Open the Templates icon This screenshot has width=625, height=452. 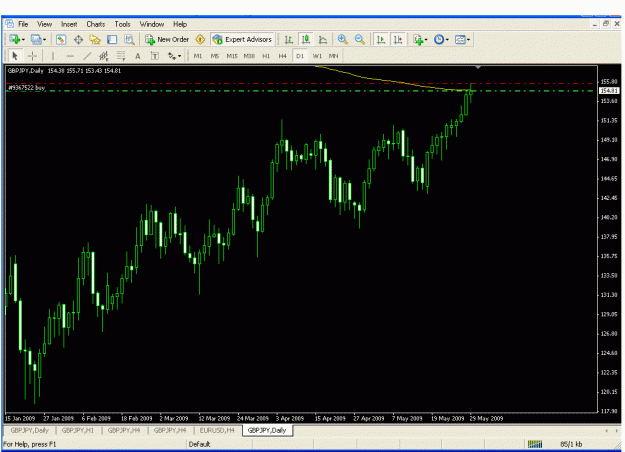pos(460,39)
